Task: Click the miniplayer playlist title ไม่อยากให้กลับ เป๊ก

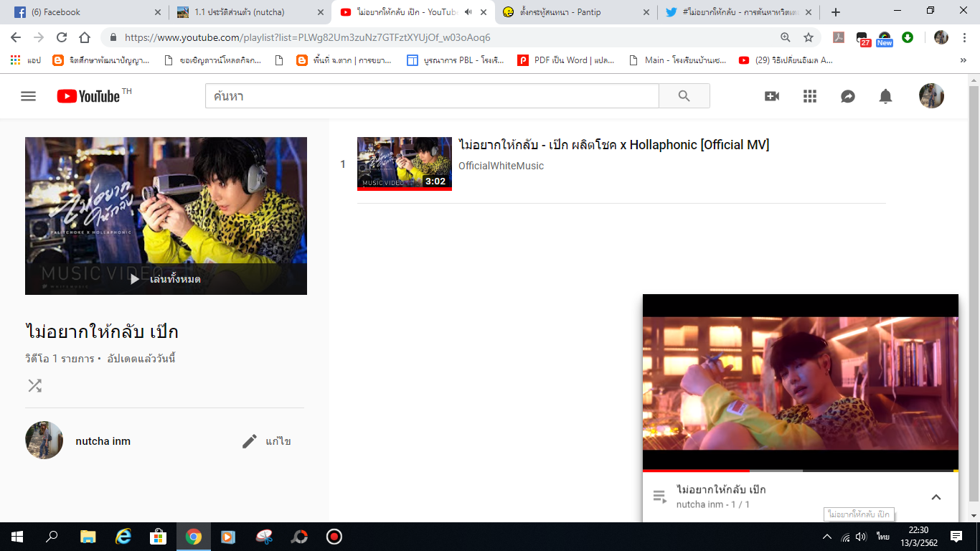Action: [721, 490]
